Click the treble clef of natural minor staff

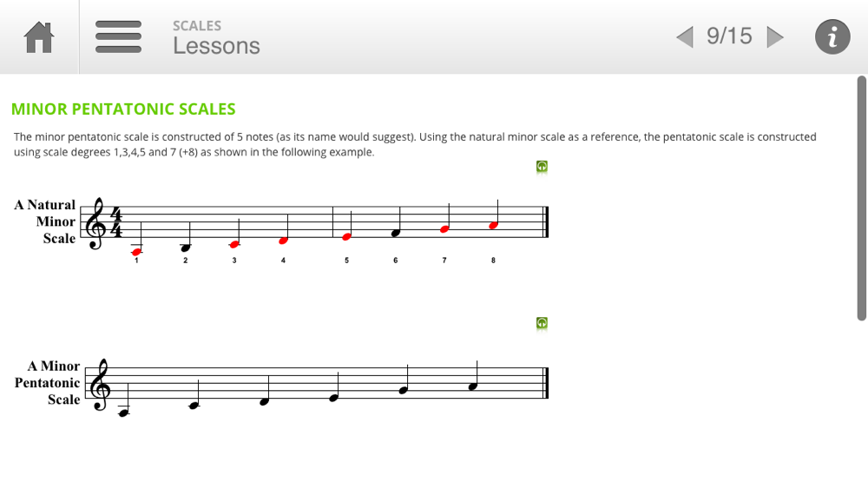[97, 223]
